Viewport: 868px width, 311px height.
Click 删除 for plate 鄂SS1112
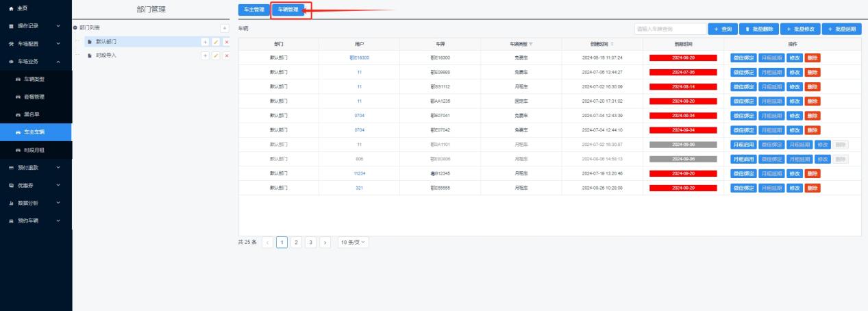(813, 87)
